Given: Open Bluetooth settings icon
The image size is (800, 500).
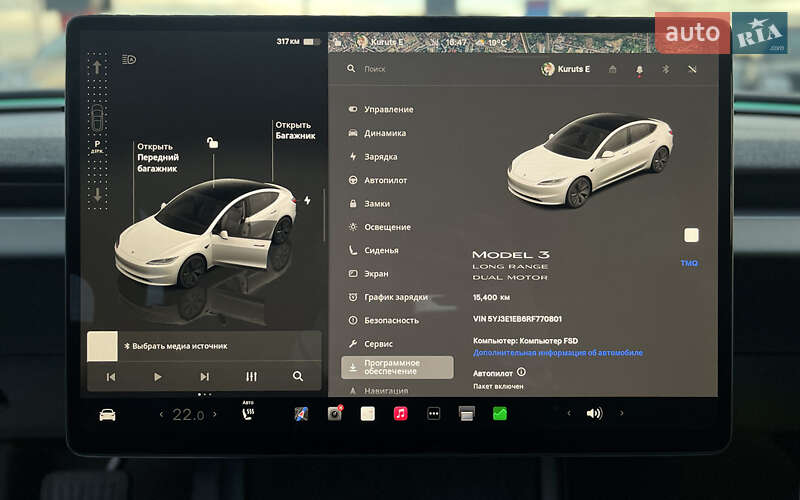Looking at the screenshot, I should (x=665, y=69).
